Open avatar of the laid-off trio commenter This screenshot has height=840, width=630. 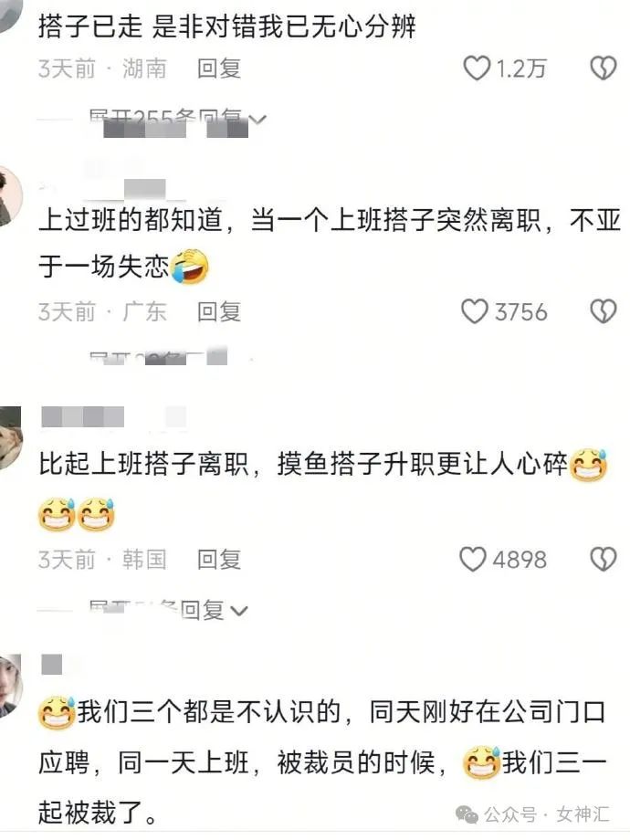coord(10,686)
